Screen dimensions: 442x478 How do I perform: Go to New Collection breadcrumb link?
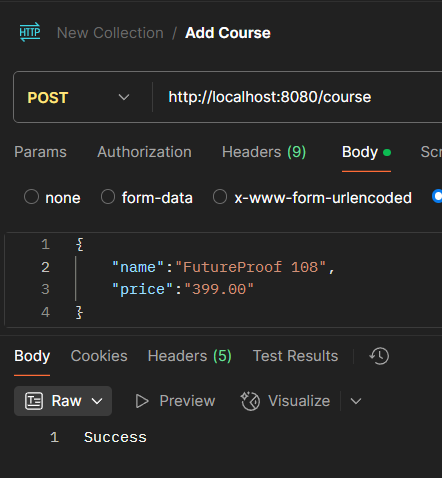110,33
